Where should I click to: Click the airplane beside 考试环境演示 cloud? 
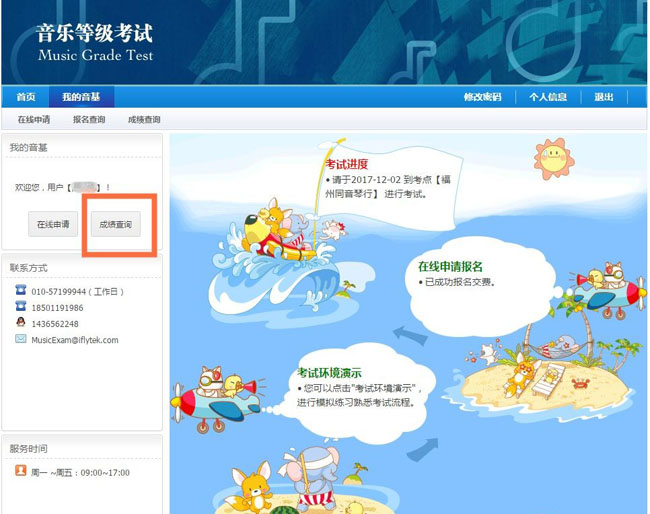216,398
